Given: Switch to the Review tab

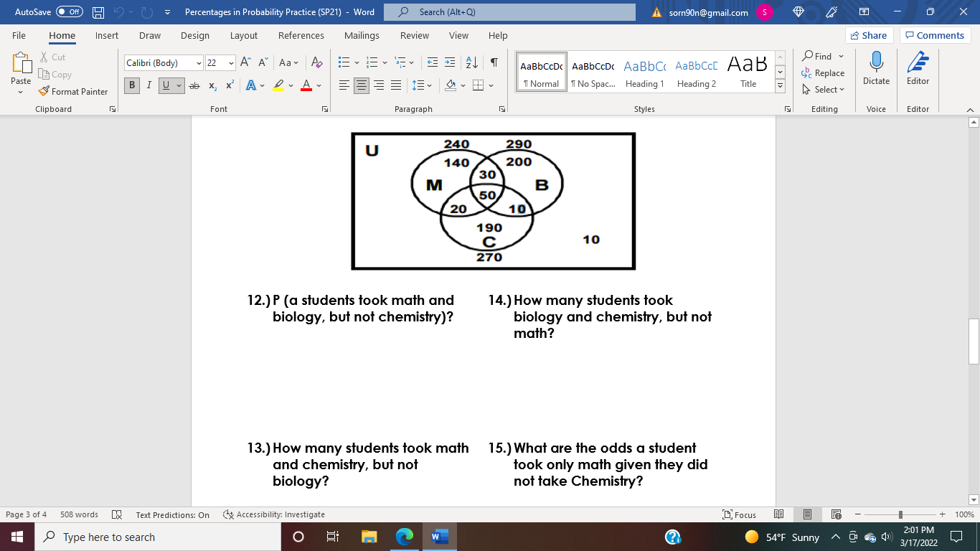Looking at the screenshot, I should coord(415,35).
